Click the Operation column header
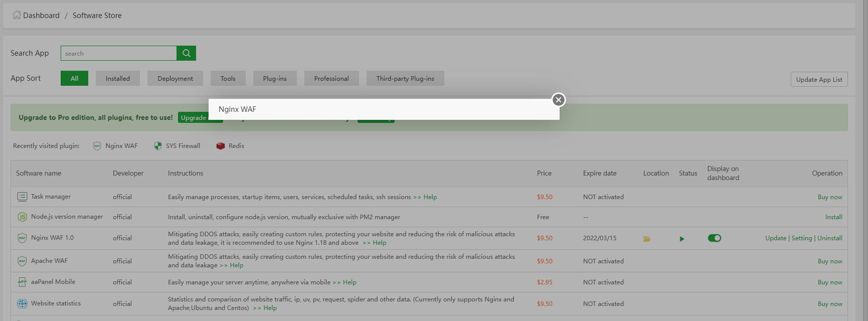Screen dimensions: 868x321 (x=827, y=173)
